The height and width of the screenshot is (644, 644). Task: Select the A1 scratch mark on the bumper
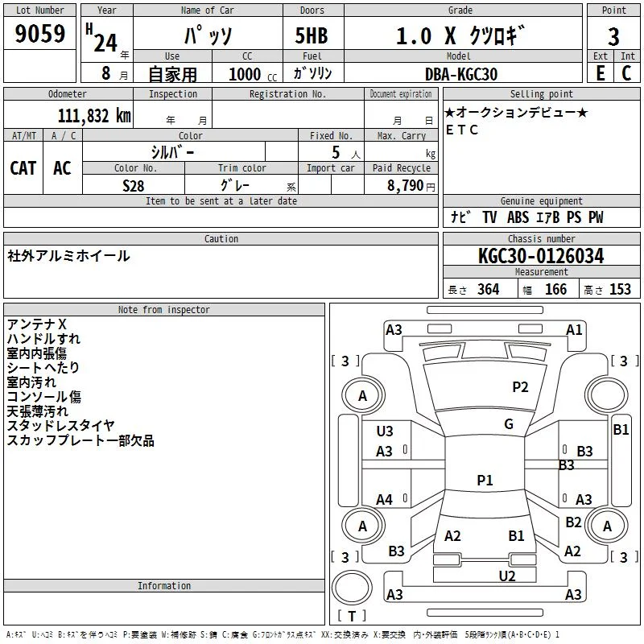pyautogui.click(x=574, y=330)
